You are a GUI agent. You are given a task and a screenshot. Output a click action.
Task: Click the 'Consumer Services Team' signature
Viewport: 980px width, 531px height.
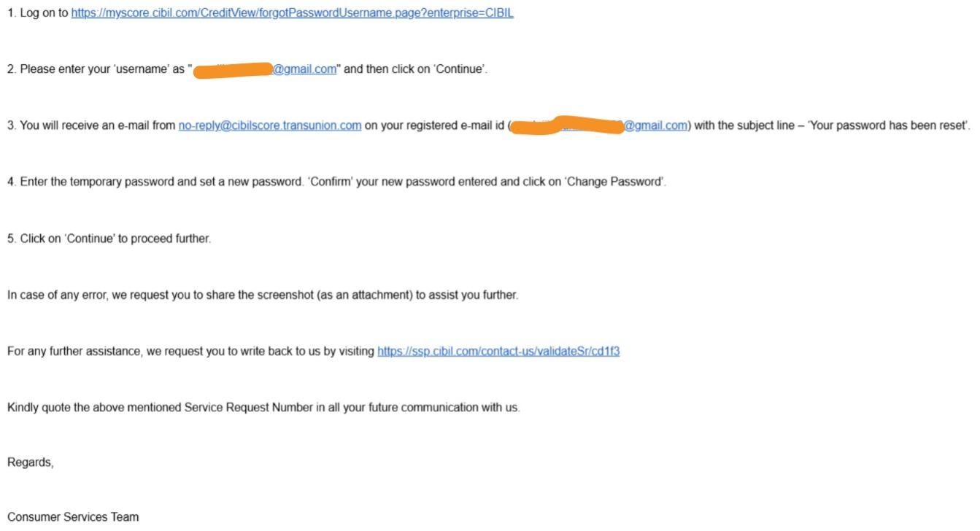73,517
